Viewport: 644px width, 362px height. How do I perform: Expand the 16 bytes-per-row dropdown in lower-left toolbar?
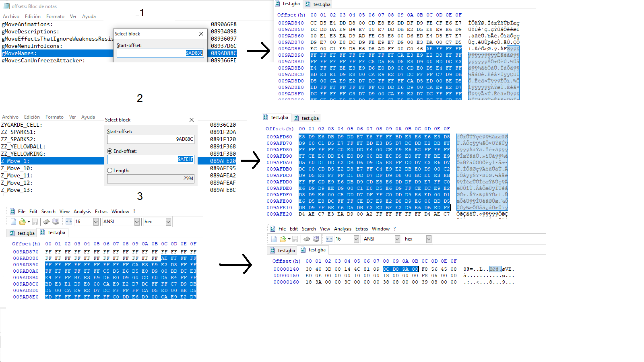(x=96, y=222)
